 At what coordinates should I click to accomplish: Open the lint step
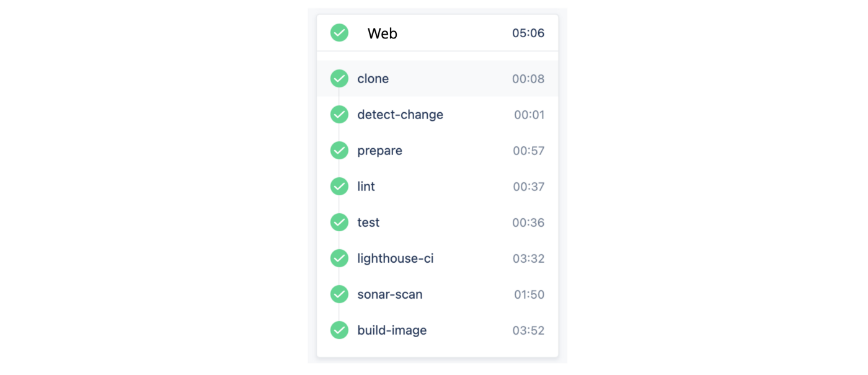click(x=366, y=187)
